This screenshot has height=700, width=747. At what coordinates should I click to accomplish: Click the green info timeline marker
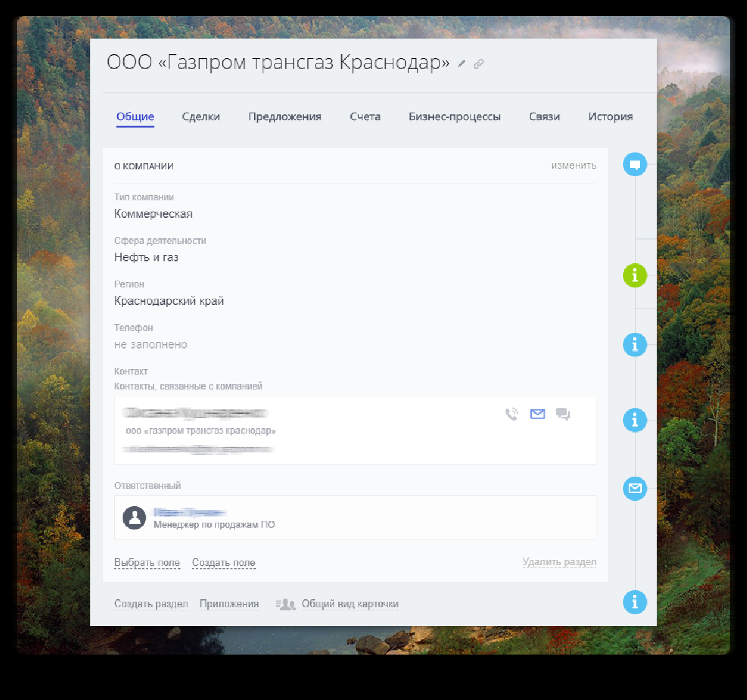(635, 275)
